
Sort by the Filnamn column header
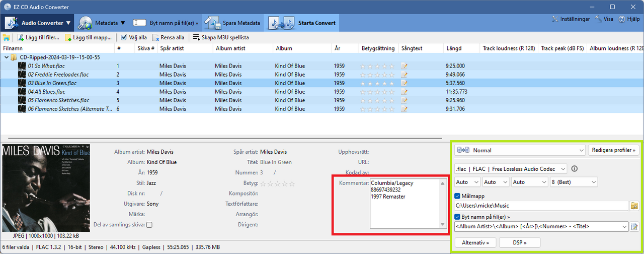[x=57, y=48]
